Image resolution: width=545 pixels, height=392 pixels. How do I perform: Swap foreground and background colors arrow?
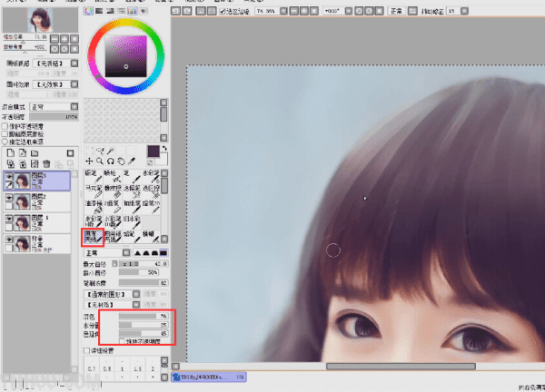point(164,148)
